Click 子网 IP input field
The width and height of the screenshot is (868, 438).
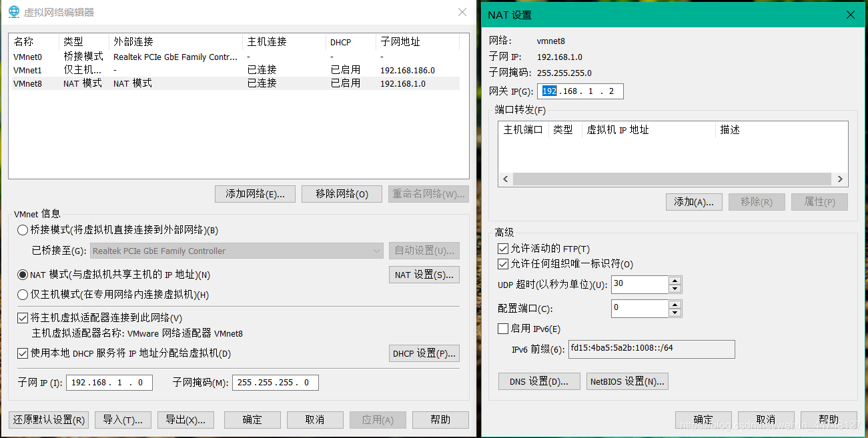point(109,383)
